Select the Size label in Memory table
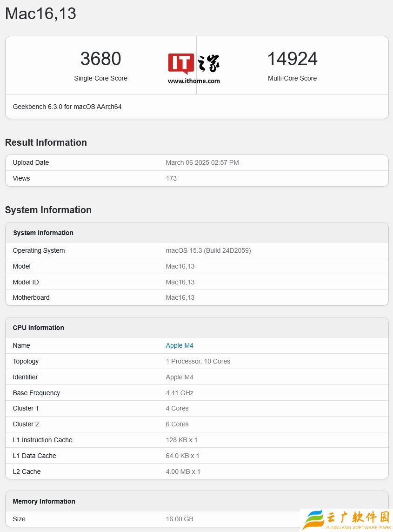 tap(19, 519)
